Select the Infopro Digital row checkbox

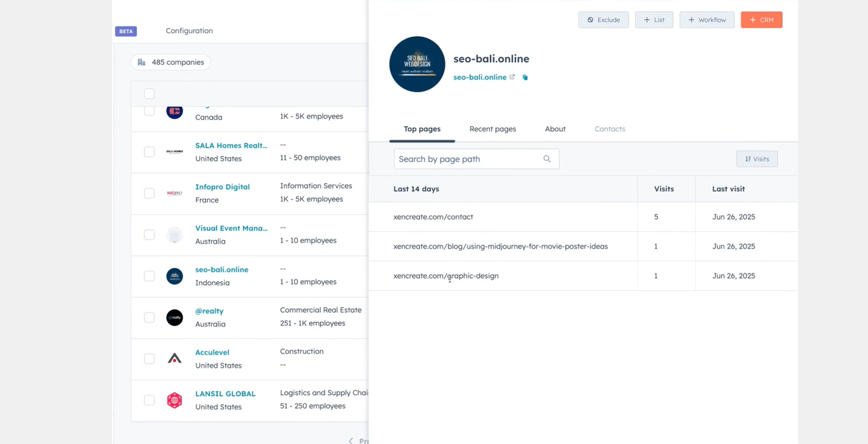coord(149,193)
